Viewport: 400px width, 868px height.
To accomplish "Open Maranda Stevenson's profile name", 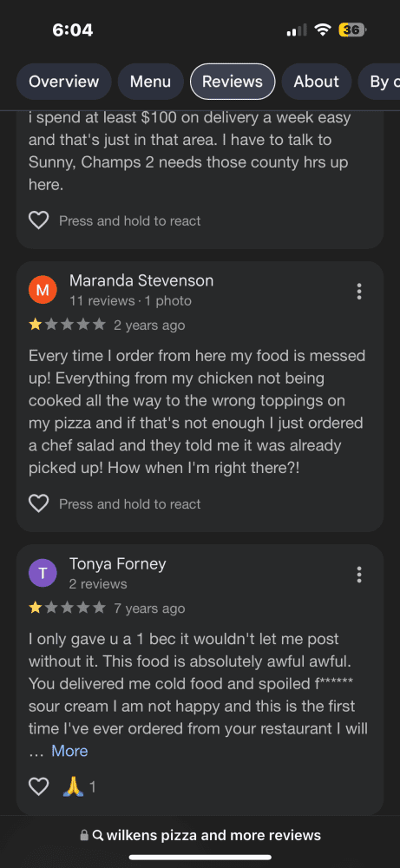I will pos(141,280).
